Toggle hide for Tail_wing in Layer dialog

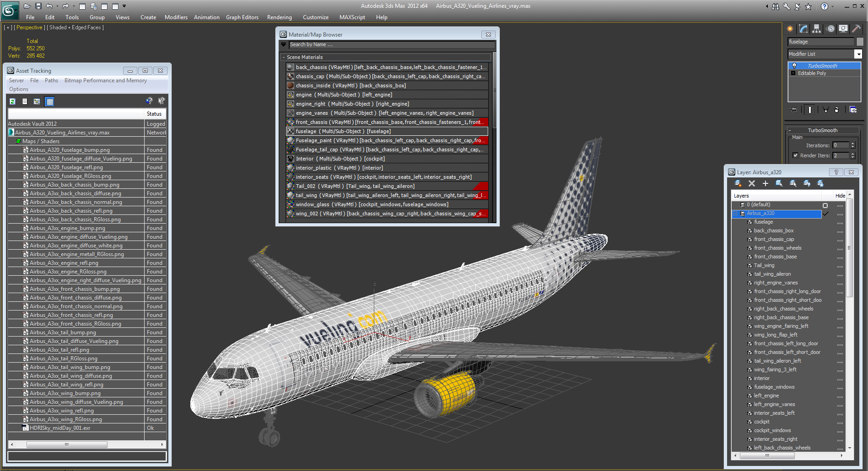click(x=840, y=266)
